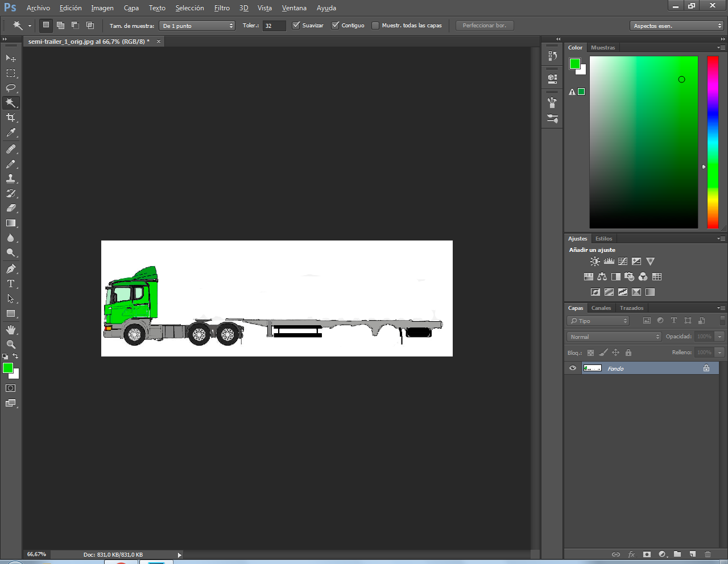This screenshot has width=728, height=564.
Task: Click the zoom percentage field 66,67%
Action: [37, 554]
